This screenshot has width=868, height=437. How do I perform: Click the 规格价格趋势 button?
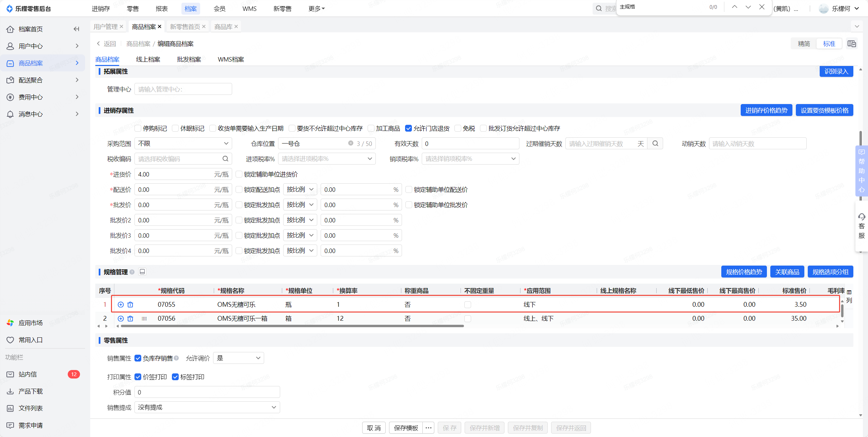coord(744,272)
